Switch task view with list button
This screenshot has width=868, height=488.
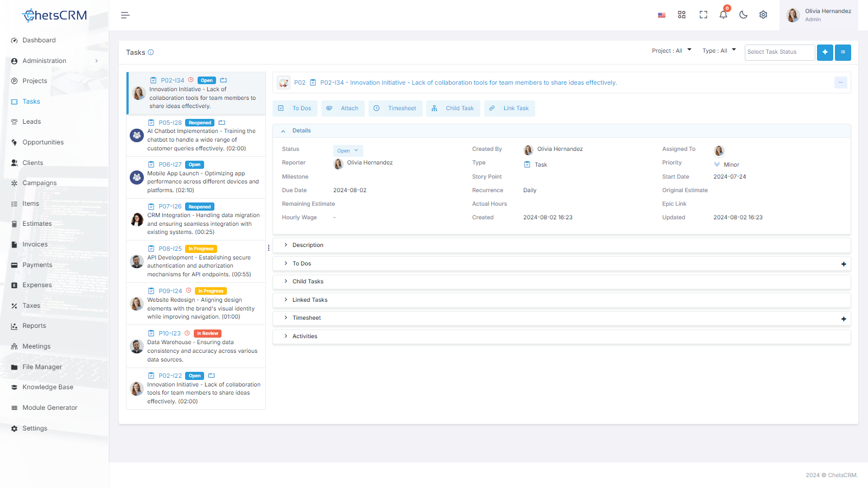pyautogui.click(x=842, y=52)
